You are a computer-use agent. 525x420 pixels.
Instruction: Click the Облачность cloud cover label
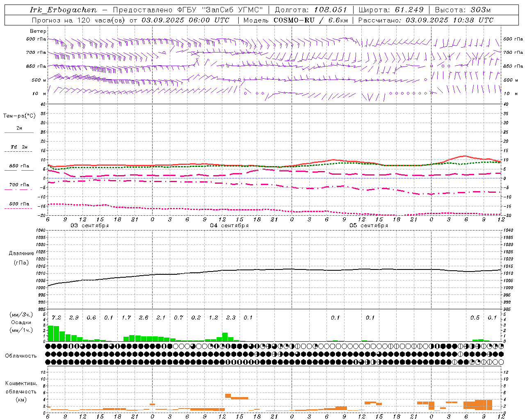tap(21, 356)
